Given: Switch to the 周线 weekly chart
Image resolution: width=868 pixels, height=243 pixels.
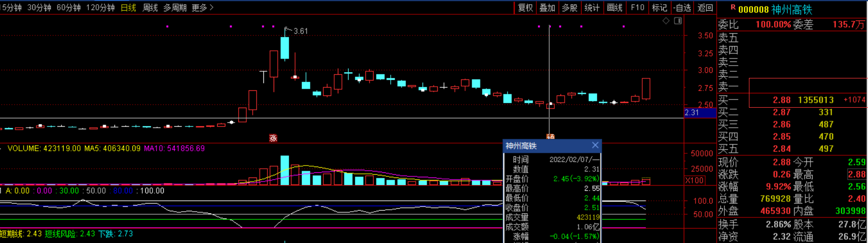Looking at the screenshot, I should [150, 8].
